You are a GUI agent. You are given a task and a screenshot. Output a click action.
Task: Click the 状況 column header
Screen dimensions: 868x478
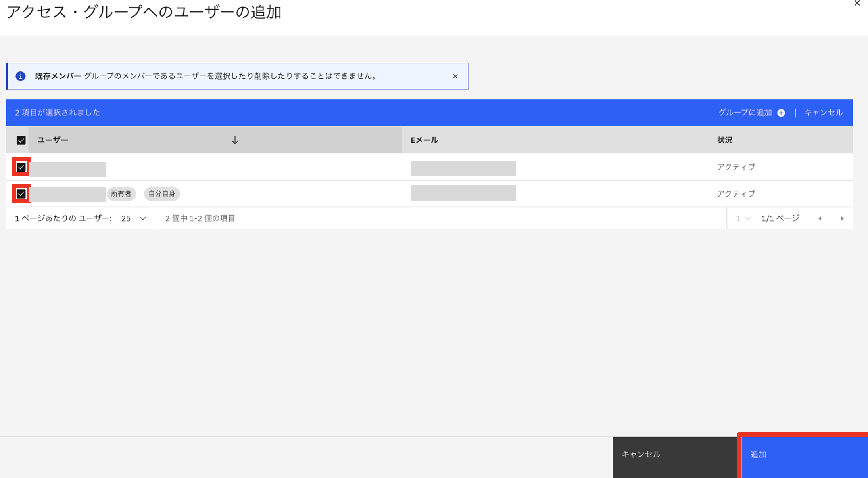pyautogui.click(x=724, y=140)
